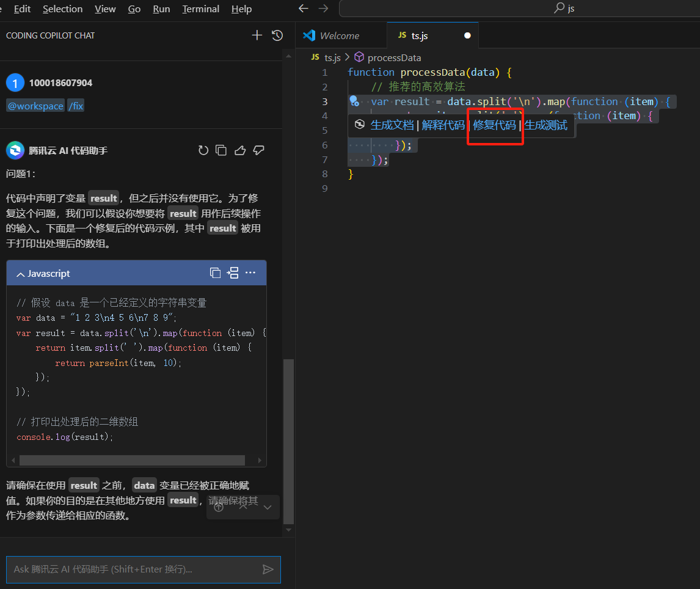This screenshot has width=700, height=589.
Task: Navigate forward with right arrow
Action: coord(323,9)
